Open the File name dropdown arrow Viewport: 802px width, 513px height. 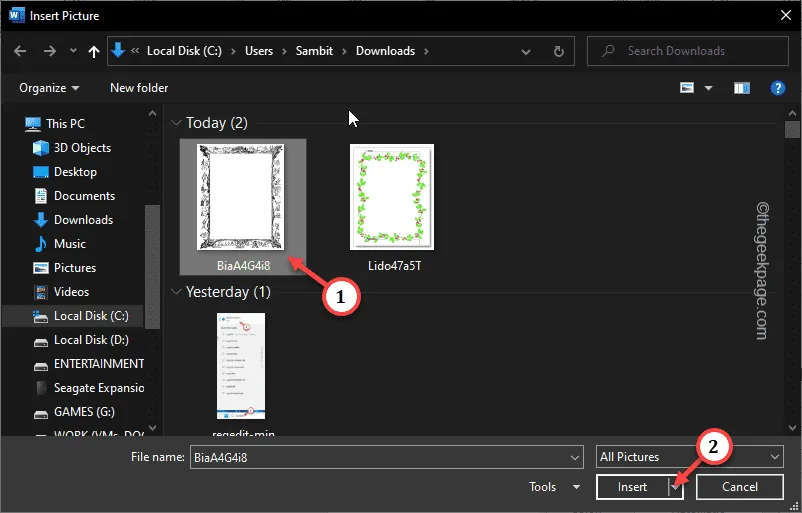(x=575, y=457)
